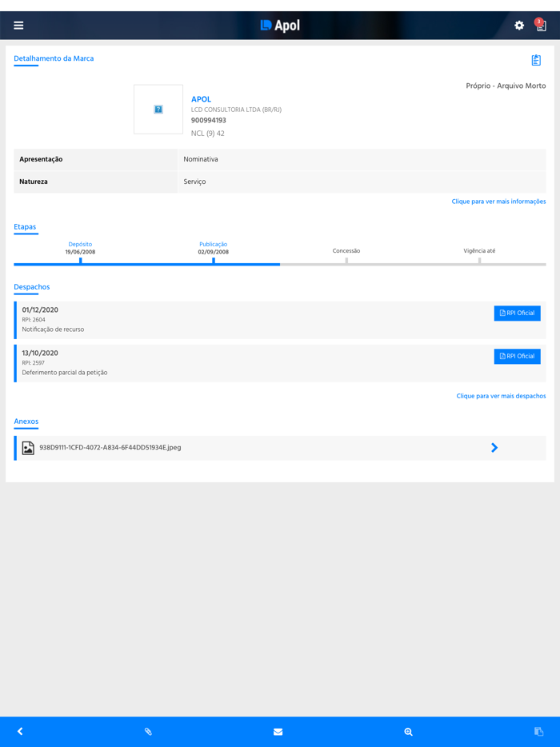The height and width of the screenshot is (747, 560).
Task: Select the file name 938D9111-1CFD-4072-A834-6F44DD51934E.jpeg
Action: (110, 447)
